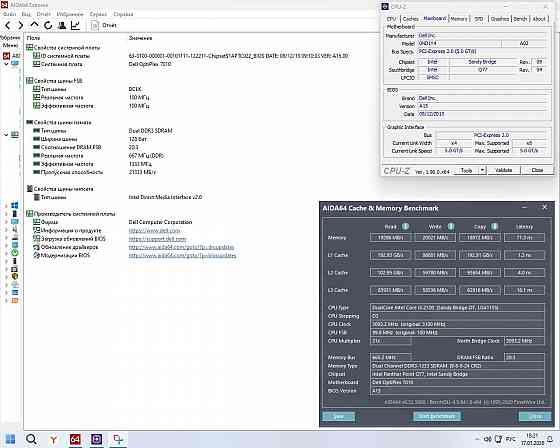Image resolution: width=560 pixels, height=448 pixels.
Task: Select the orange icon at bottom of sidebar tree
Action: point(15,300)
